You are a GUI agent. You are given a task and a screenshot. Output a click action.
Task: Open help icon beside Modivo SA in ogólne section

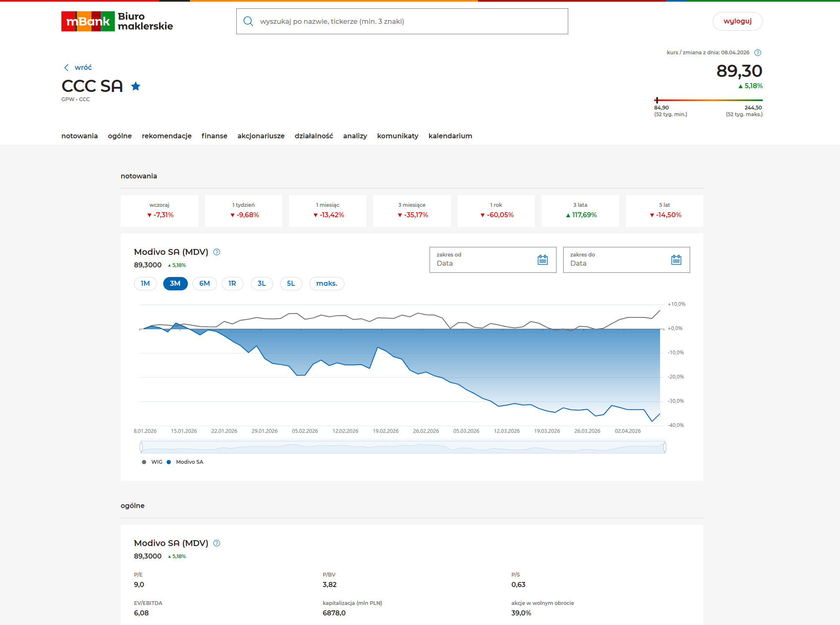pos(217,543)
